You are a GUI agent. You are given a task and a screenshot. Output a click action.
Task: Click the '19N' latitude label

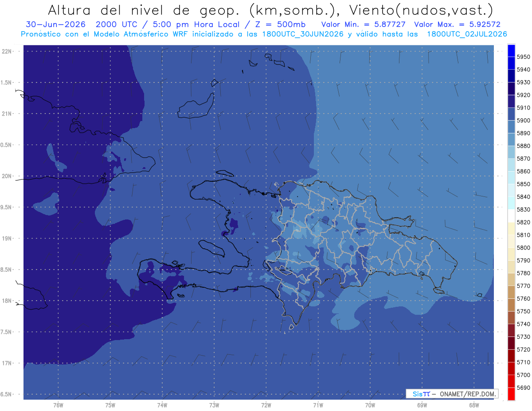(x=8, y=239)
